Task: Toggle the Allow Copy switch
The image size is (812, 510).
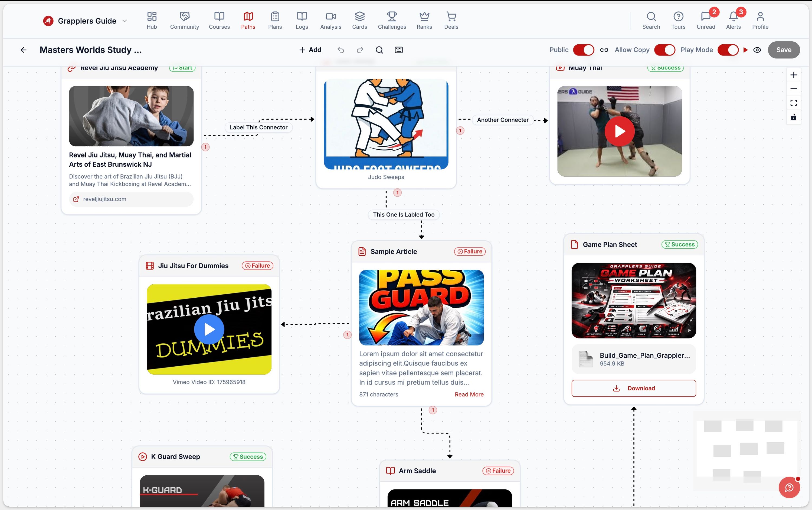Action: tap(664, 50)
